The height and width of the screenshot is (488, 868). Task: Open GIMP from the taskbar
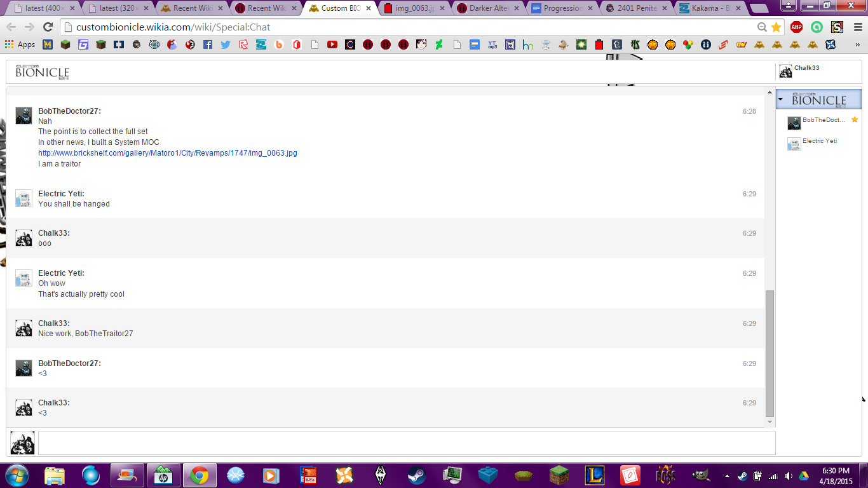point(702,475)
